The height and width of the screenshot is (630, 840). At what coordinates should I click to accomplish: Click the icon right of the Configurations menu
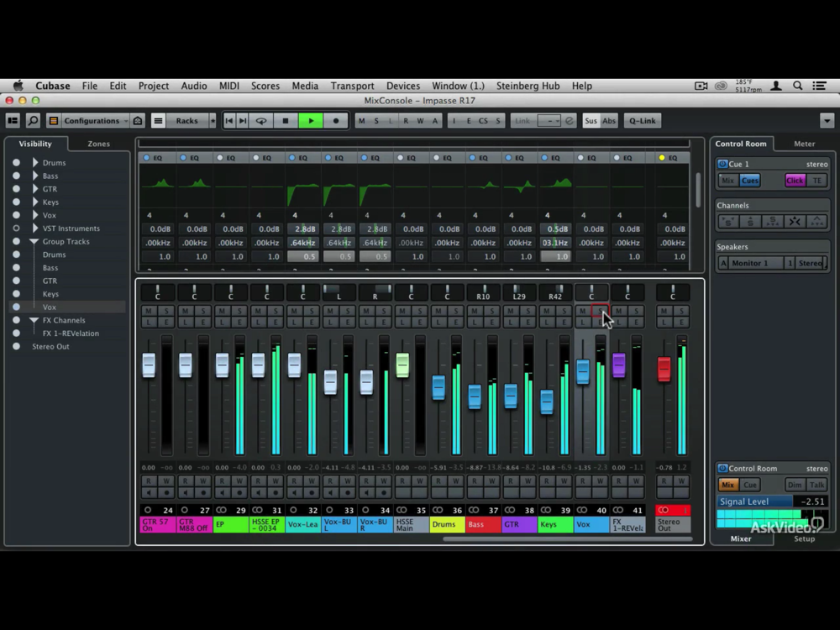click(138, 120)
